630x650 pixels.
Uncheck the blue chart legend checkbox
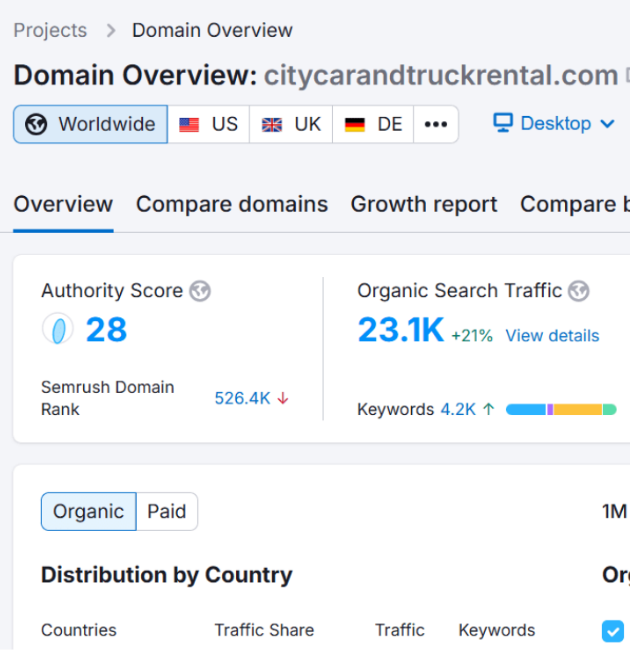point(613,631)
